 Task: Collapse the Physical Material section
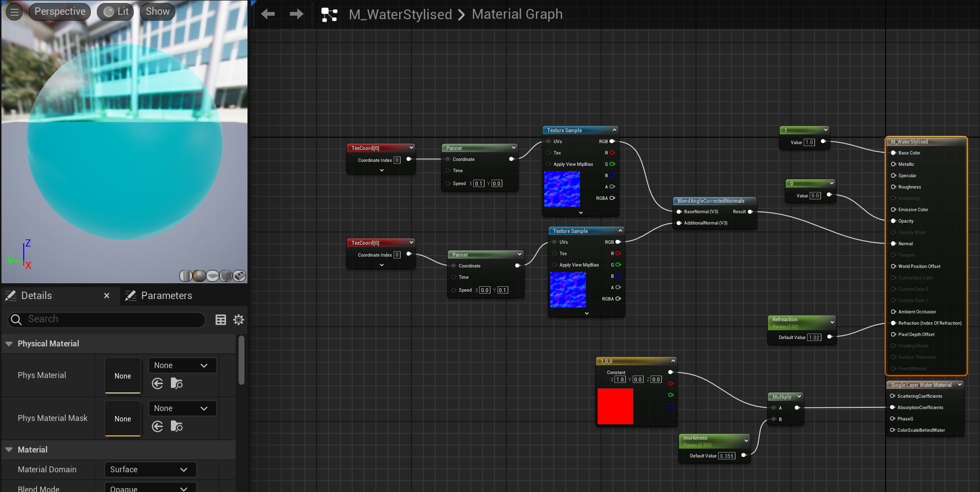(9, 343)
